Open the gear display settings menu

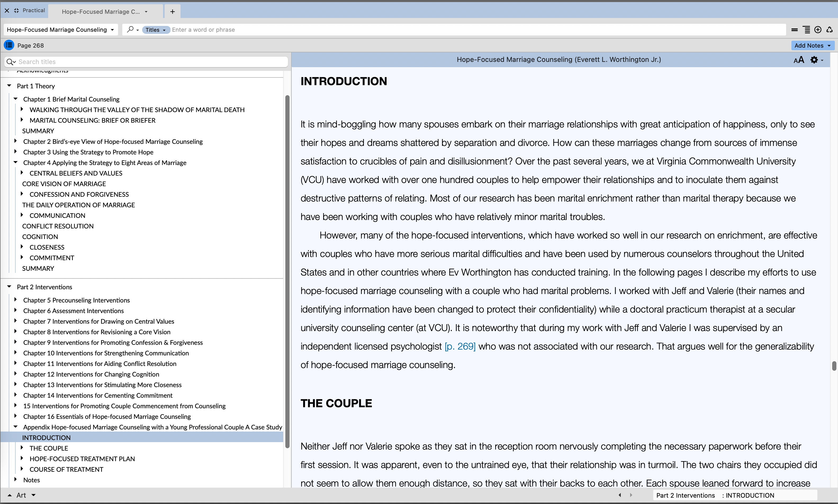click(817, 60)
